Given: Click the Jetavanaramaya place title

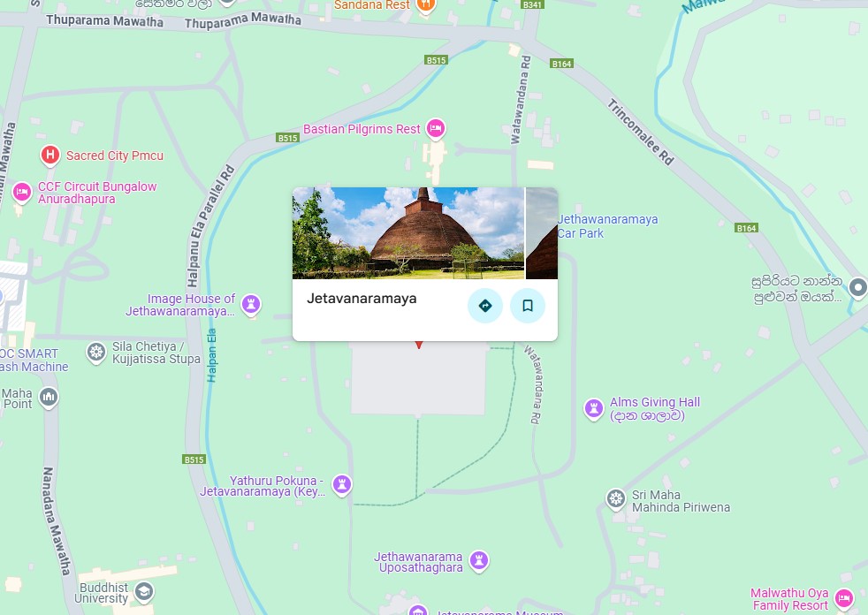Looking at the screenshot, I should [x=362, y=299].
